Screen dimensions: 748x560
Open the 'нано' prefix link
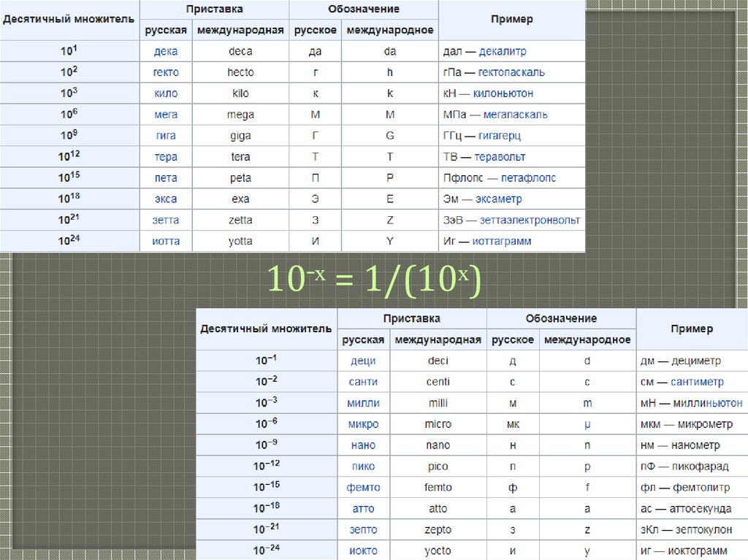pos(363,445)
